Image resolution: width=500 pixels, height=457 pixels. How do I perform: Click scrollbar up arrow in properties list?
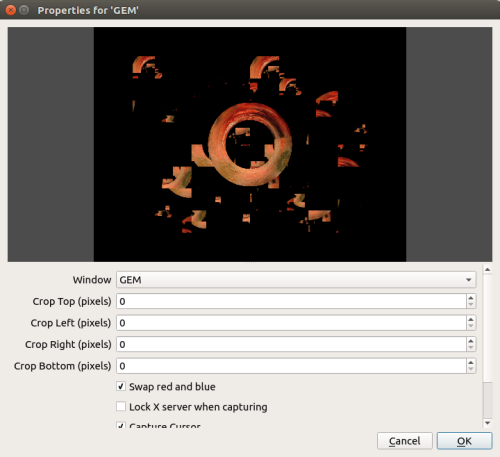point(487,269)
